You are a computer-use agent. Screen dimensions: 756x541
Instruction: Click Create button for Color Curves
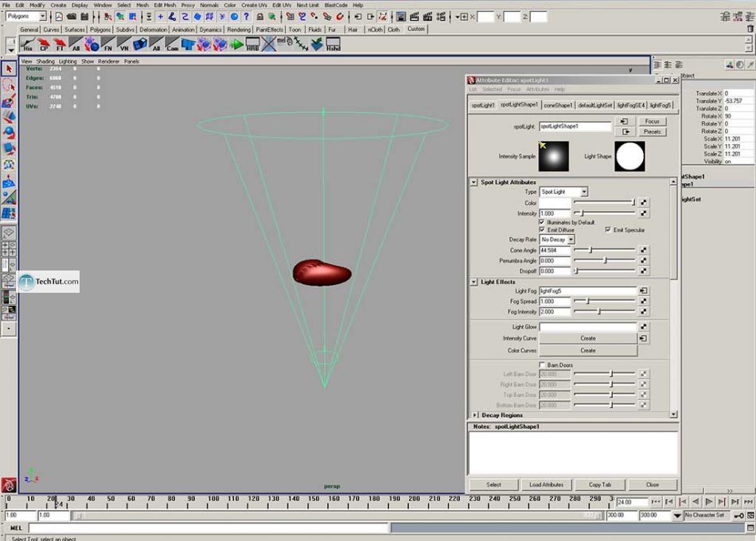588,351
